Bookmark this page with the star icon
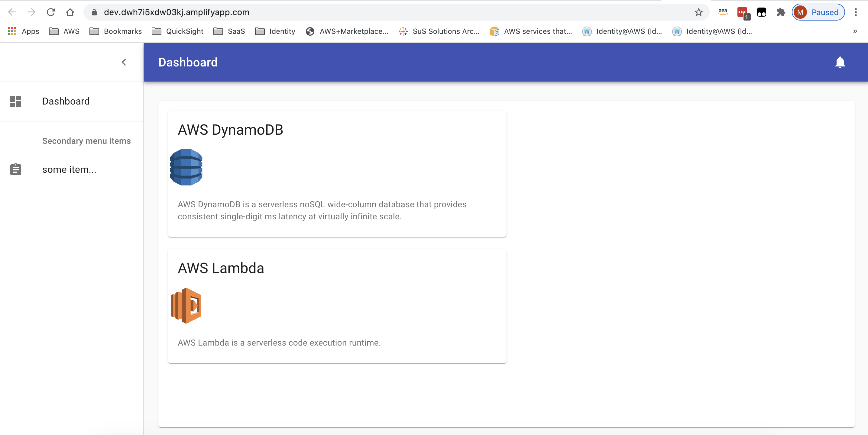The height and width of the screenshot is (435, 868). pyautogui.click(x=698, y=12)
